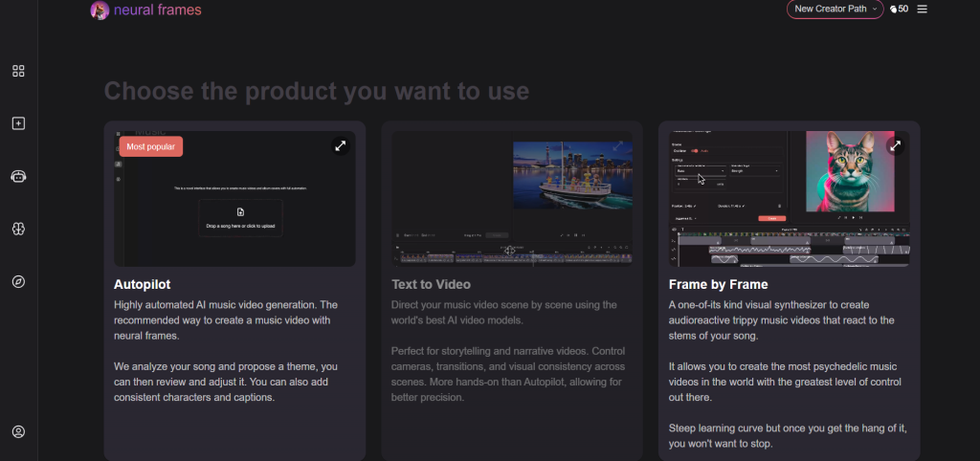Open the compass explore icon in sidebar
The height and width of the screenshot is (461, 980).
18,281
